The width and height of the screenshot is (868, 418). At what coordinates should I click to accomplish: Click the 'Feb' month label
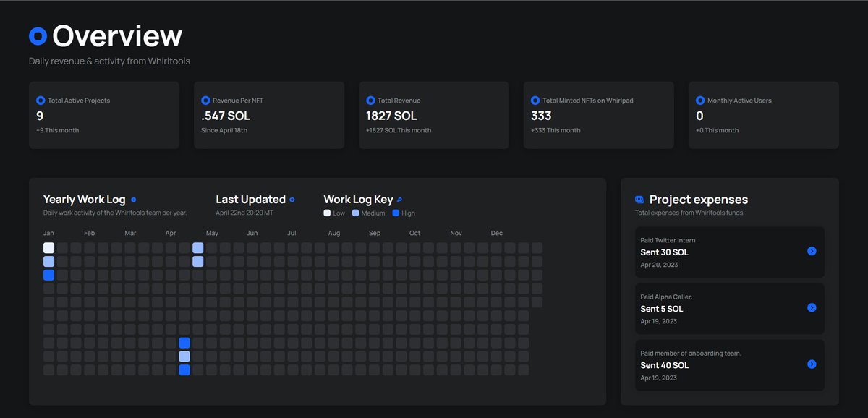click(90, 233)
